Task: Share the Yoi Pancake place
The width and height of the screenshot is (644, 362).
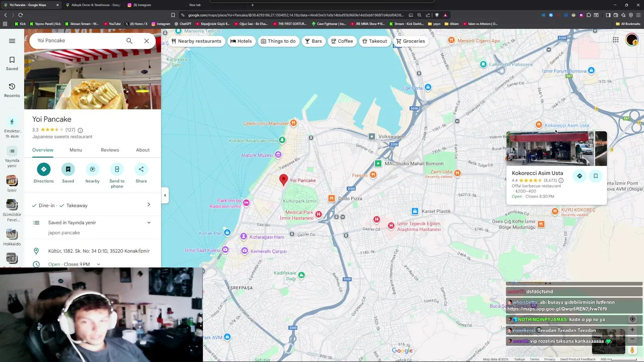Action: click(141, 173)
